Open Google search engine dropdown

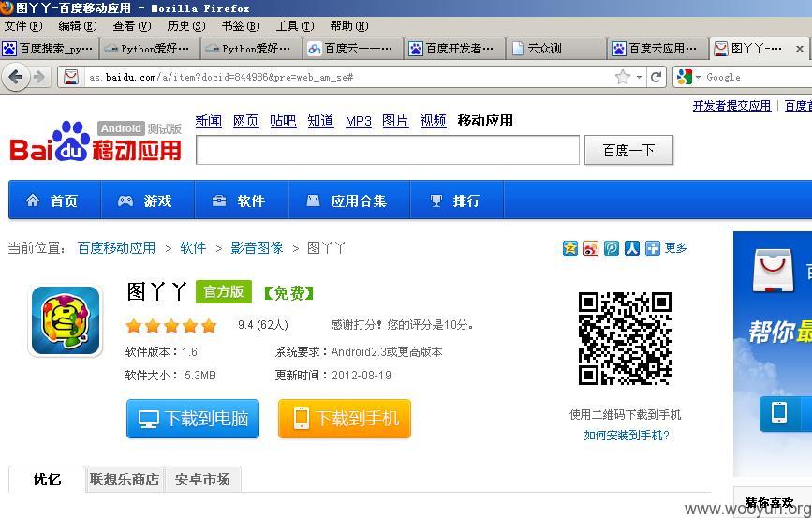(x=698, y=77)
